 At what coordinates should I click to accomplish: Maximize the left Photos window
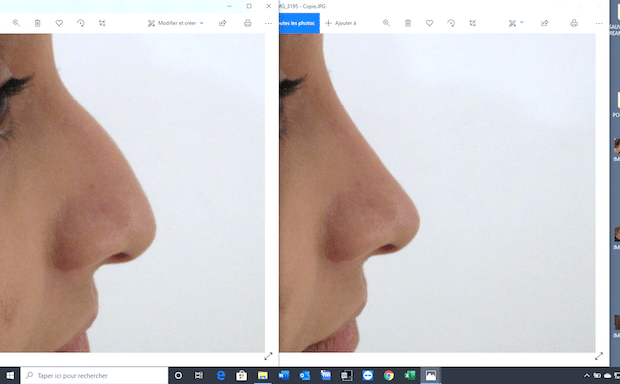[x=249, y=6]
